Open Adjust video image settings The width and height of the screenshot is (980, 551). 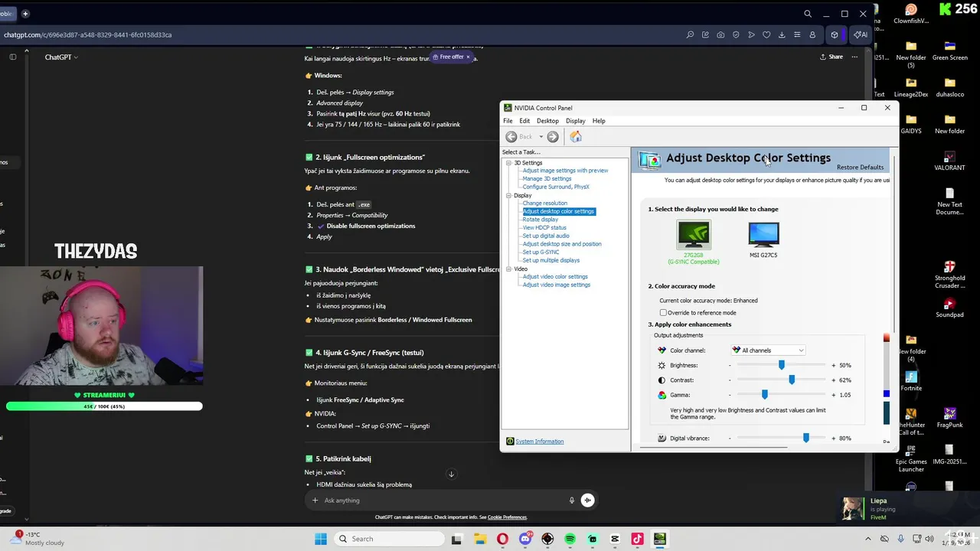(x=556, y=285)
